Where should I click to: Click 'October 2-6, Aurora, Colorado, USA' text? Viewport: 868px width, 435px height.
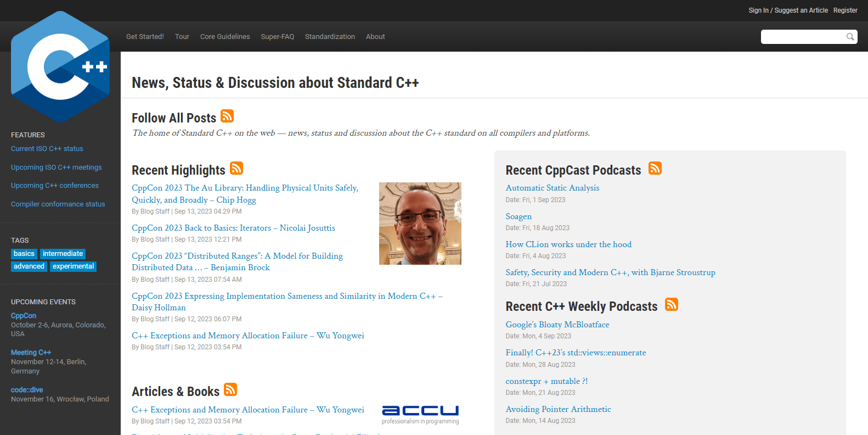pyautogui.click(x=58, y=330)
